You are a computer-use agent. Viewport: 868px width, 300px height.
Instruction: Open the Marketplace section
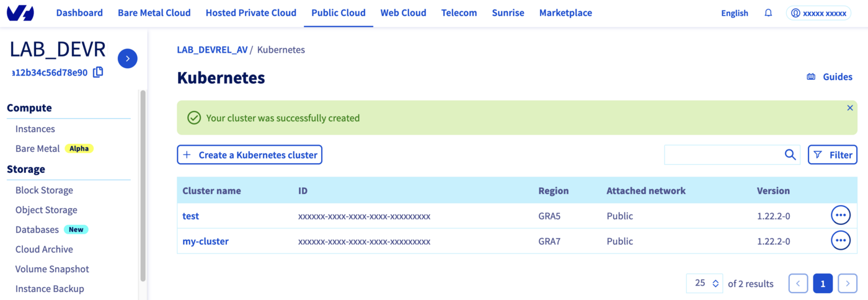point(565,13)
